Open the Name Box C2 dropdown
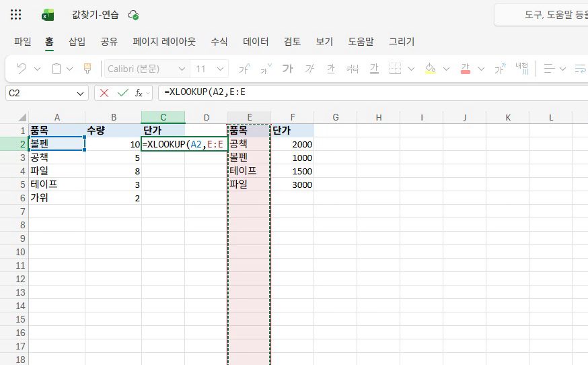 [x=80, y=94]
